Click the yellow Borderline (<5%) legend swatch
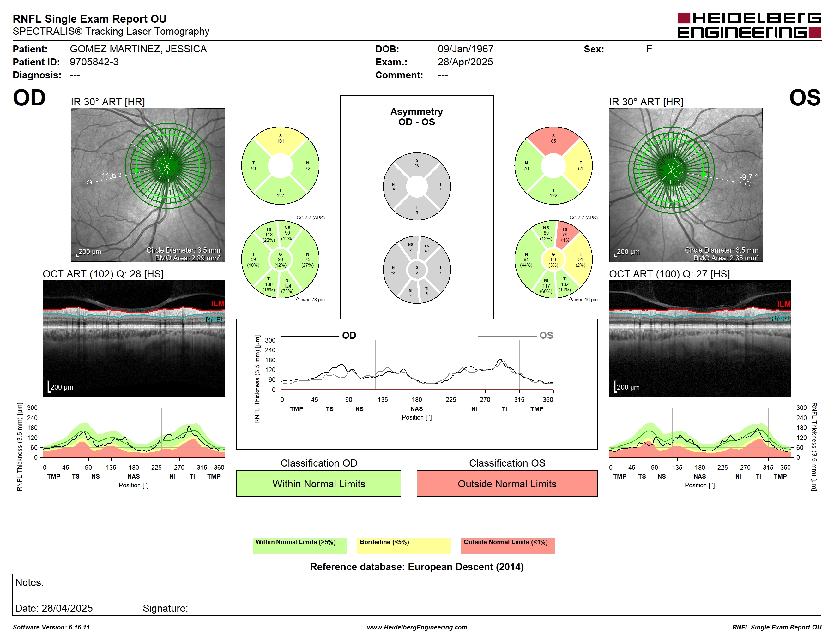Image resolution: width=834 pixels, height=644 pixels. tap(404, 546)
